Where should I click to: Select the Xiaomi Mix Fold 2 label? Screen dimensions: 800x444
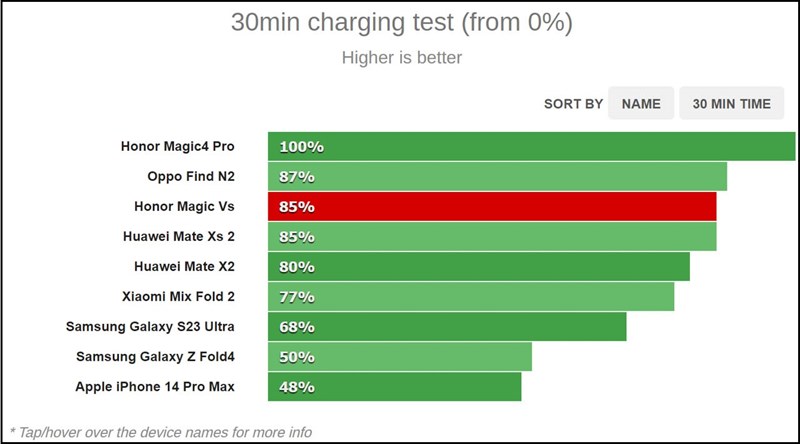(x=178, y=297)
